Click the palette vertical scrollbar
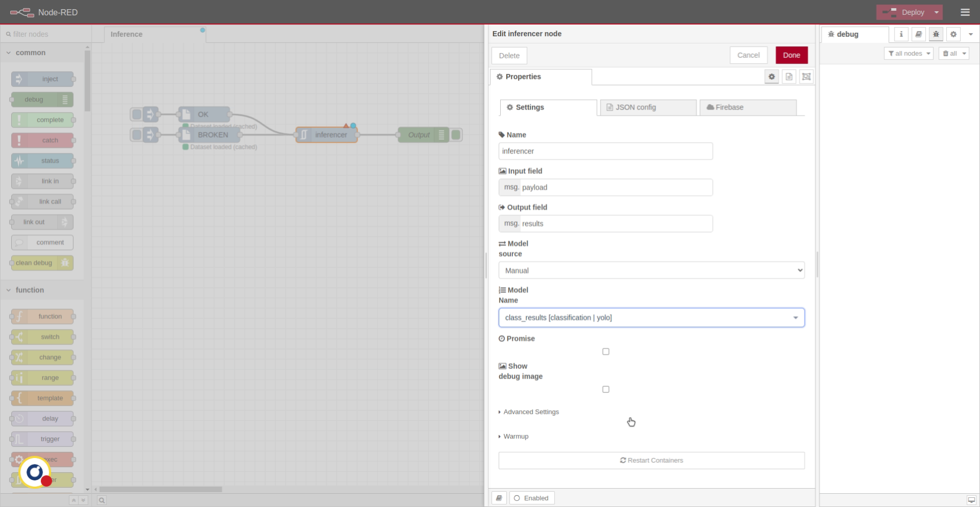This screenshot has width=980, height=507. click(x=87, y=82)
